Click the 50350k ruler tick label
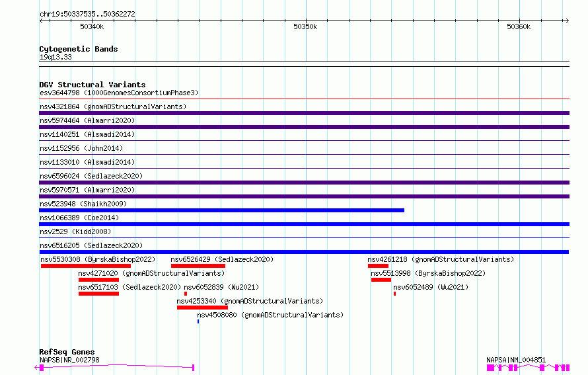Viewport: 588px width, 375px height. click(x=305, y=26)
